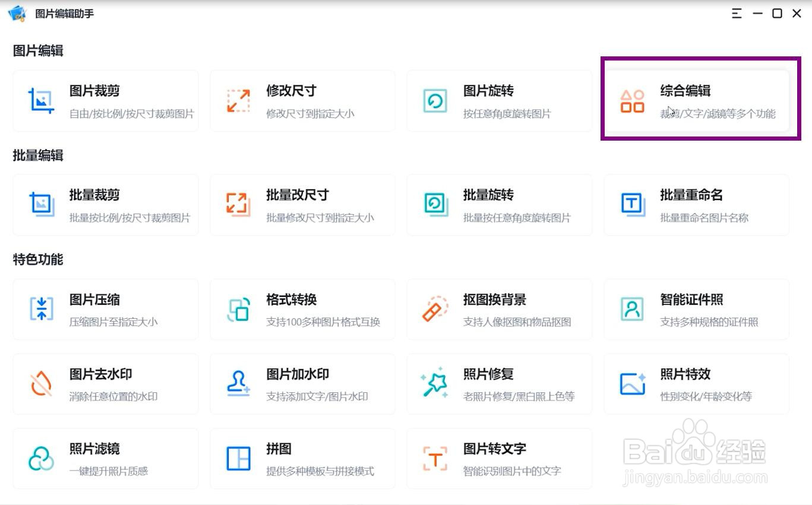This screenshot has width=812, height=505.
Task: Launch 综合编辑 (Comprehensive Edit) highlighted tool
Action: tap(696, 100)
